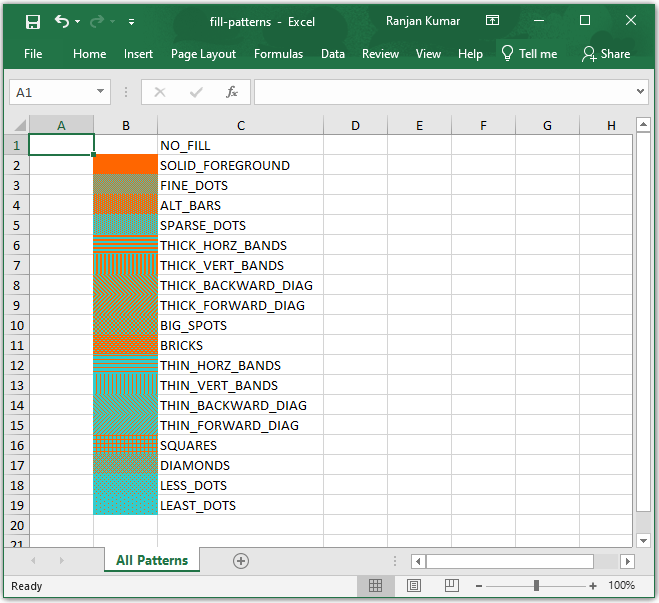Open the Undo history dropdown arrow
This screenshot has width=659, height=603.
pyautogui.click(x=77, y=21)
